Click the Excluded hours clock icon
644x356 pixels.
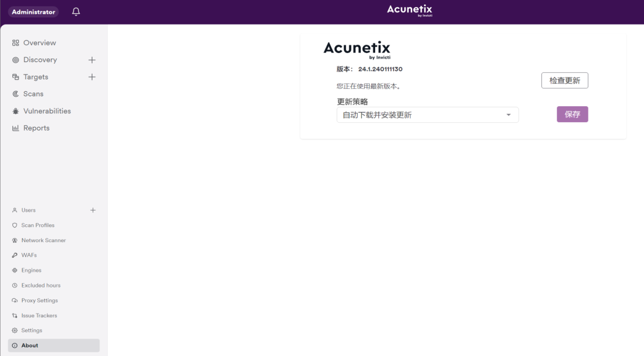[x=15, y=286]
